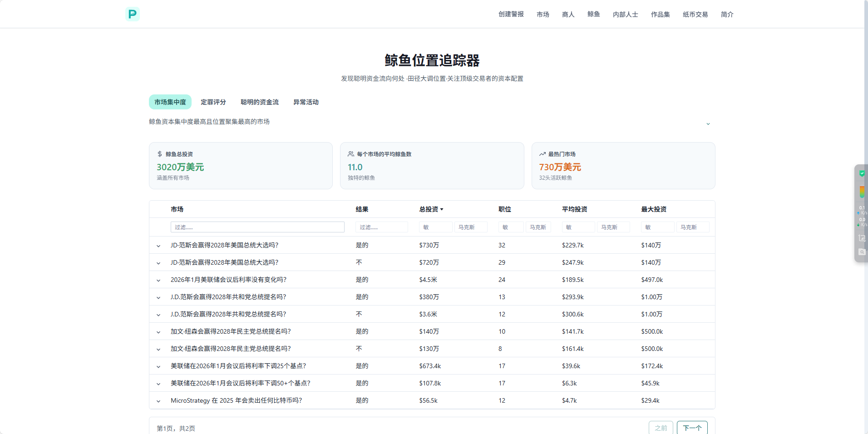Click the trending arrow icon on the hottest market card
The height and width of the screenshot is (434, 868).
(x=542, y=154)
